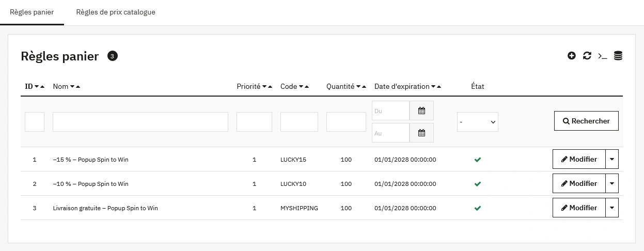The height and width of the screenshot is (251, 644).
Task: Click the Rechercher search button
Action: tap(586, 121)
